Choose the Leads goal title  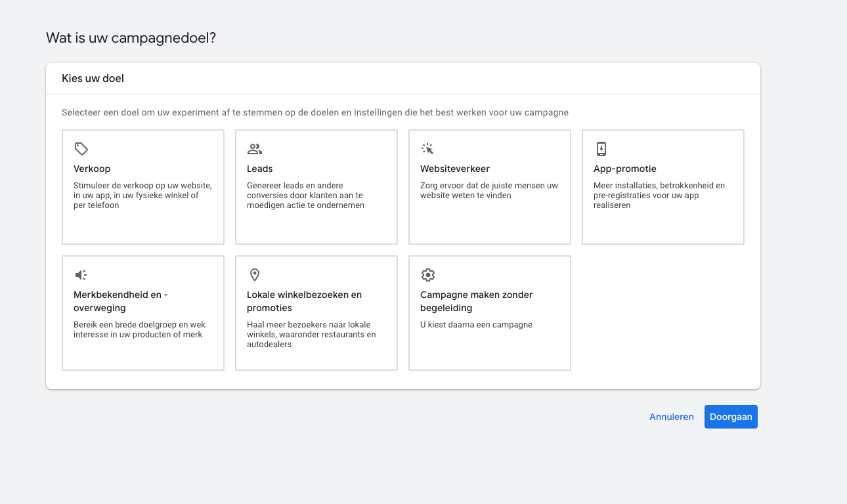pos(260,169)
